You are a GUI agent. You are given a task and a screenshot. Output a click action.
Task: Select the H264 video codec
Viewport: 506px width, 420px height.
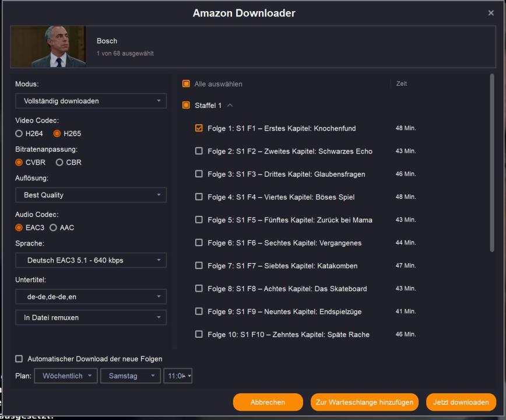tap(19, 134)
